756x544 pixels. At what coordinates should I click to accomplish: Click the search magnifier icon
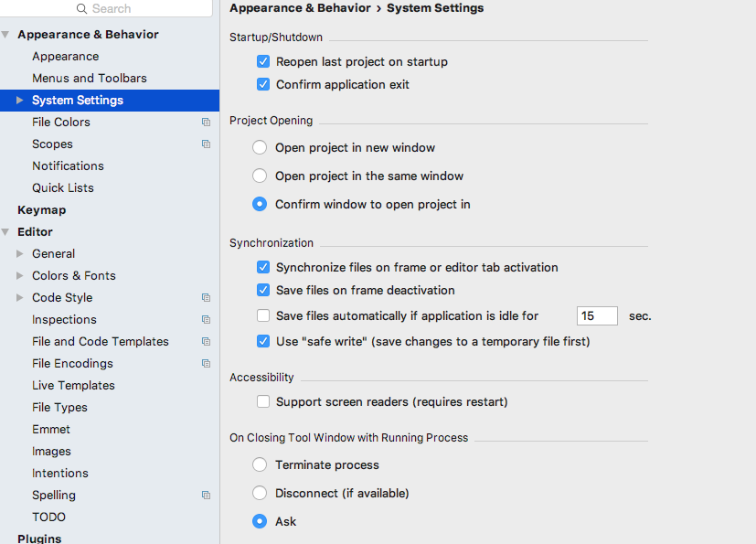pos(82,8)
